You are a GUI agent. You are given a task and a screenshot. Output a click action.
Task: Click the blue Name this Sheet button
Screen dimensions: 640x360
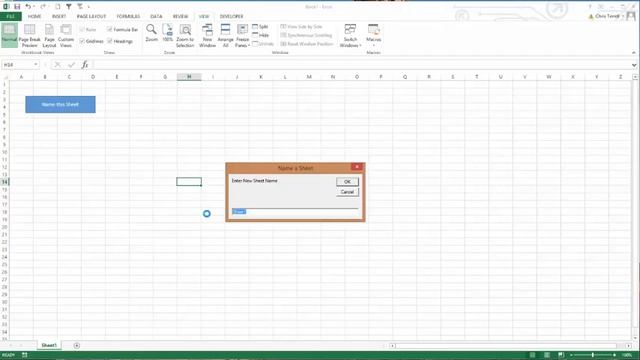coord(60,104)
